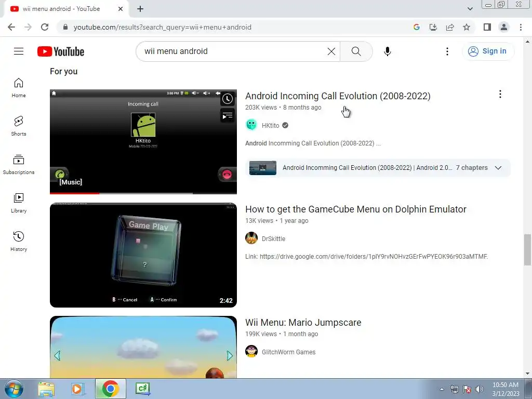Open the Mario Jumpscare video thumbnail
The image size is (532, 399).
point(143,347)
